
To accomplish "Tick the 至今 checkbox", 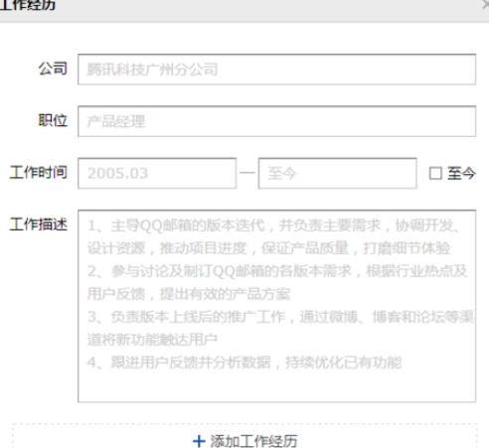I will coord(435,173).
